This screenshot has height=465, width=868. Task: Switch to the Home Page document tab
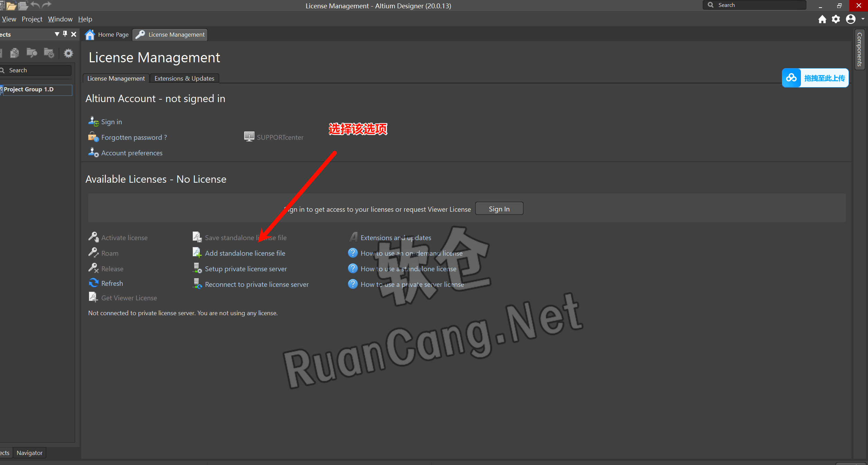pos(107,35)
